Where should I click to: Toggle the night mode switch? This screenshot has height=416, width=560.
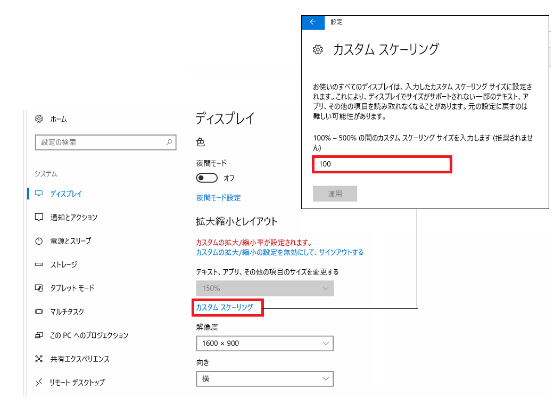(x=207, y=178)
